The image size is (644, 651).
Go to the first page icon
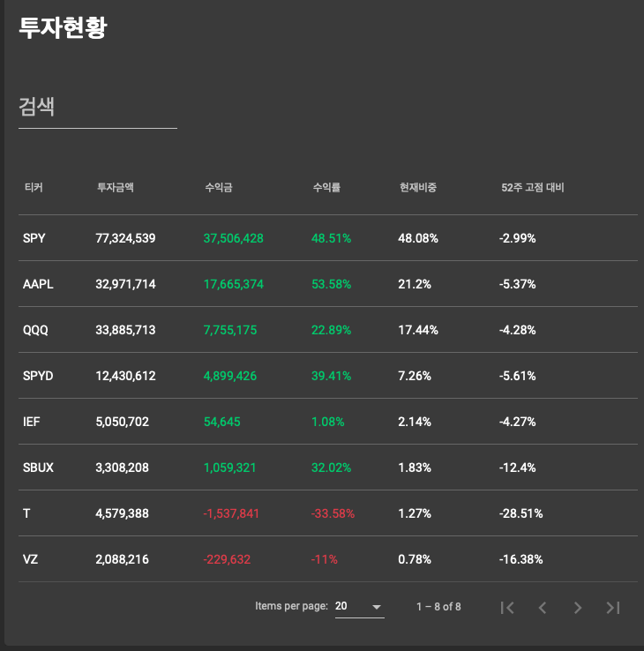[507, 608]
